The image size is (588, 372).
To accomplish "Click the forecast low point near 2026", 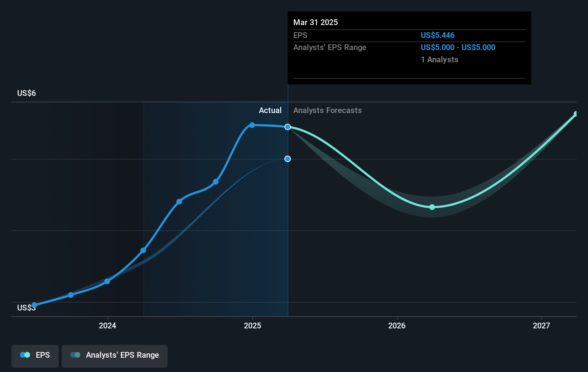I will [432, 207].
